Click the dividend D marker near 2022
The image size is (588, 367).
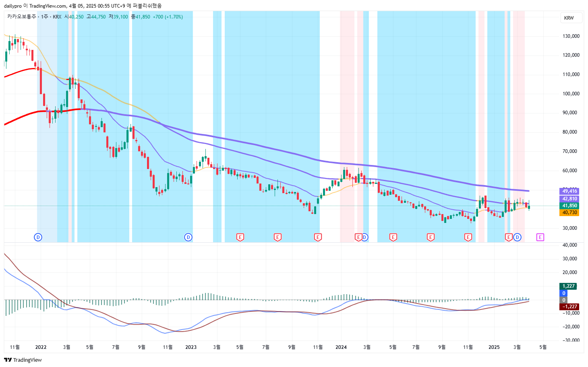point(38,237)
